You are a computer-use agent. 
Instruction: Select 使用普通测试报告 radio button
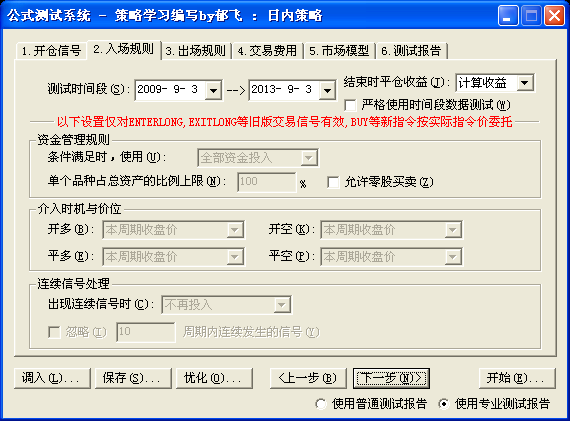321,404
